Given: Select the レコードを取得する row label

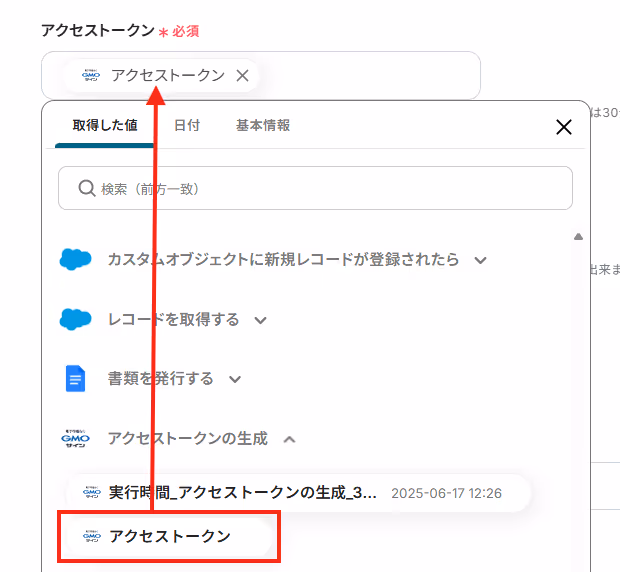Looking at the screenshot, I should coord(174,319).
